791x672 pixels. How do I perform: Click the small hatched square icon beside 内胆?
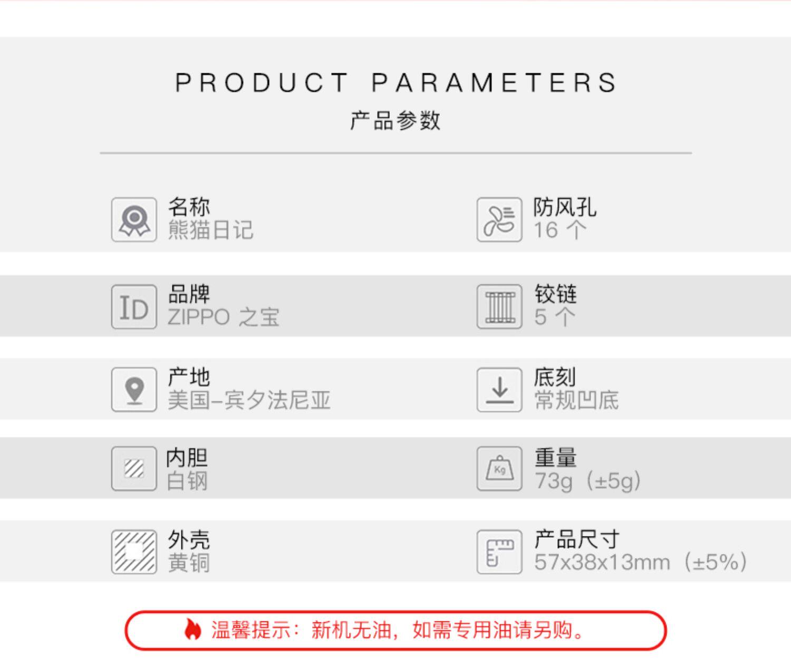coord(134,469)
